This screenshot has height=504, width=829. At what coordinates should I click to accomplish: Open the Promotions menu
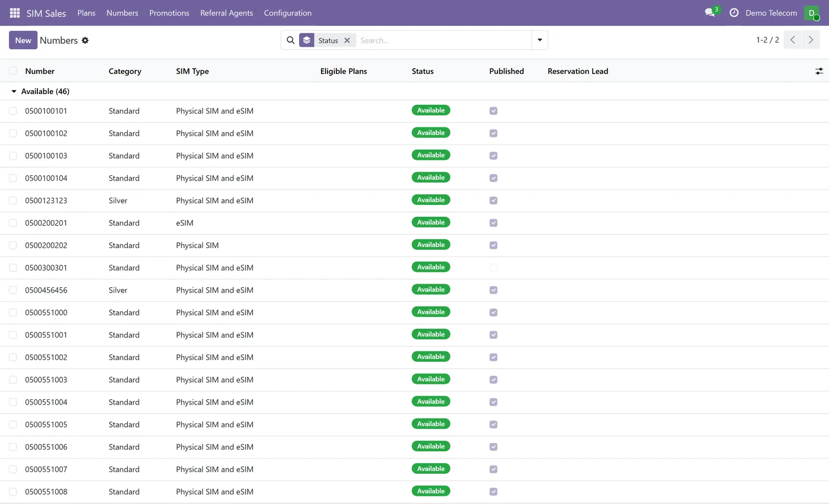tap(169, 13)
